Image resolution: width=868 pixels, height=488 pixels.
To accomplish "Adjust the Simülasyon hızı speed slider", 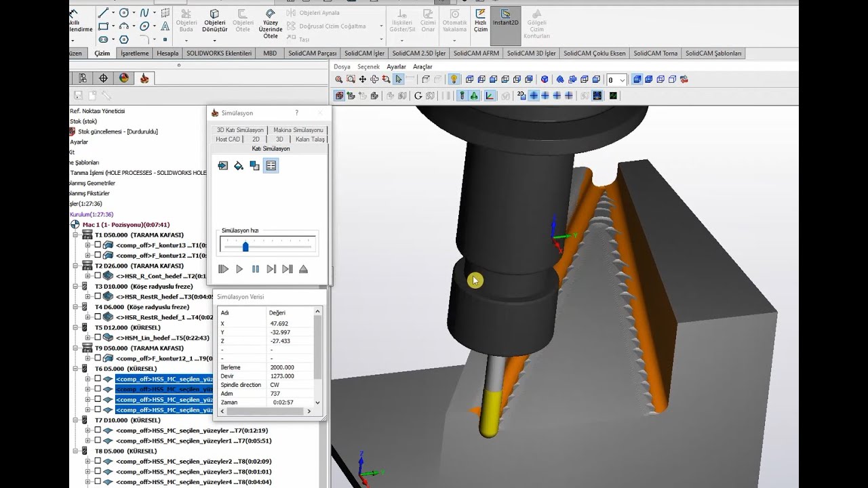I will (245, 247).
